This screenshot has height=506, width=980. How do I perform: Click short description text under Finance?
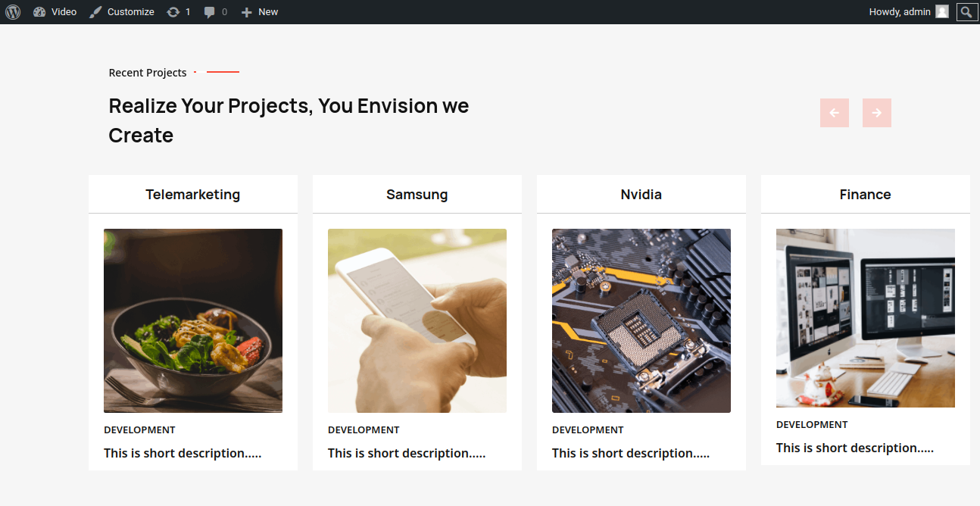855,448
